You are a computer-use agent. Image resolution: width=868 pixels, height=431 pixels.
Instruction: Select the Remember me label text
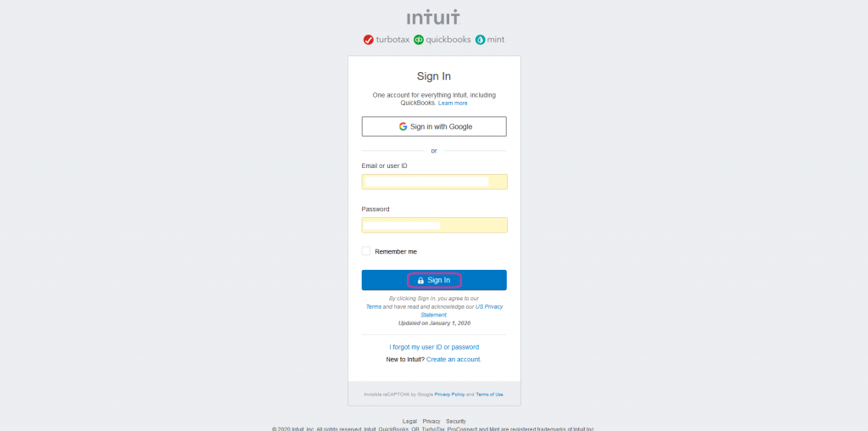(396, 251)
